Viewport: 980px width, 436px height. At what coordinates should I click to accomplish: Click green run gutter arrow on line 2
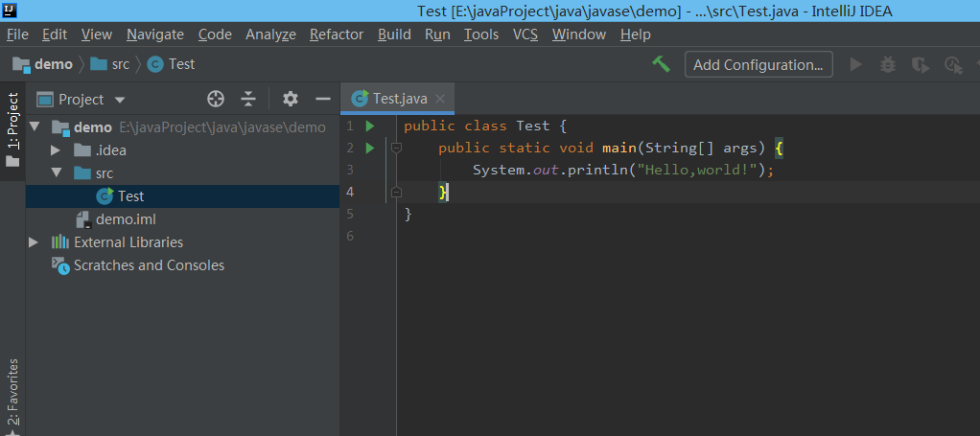pyautogui.click(x=369, y=148)
